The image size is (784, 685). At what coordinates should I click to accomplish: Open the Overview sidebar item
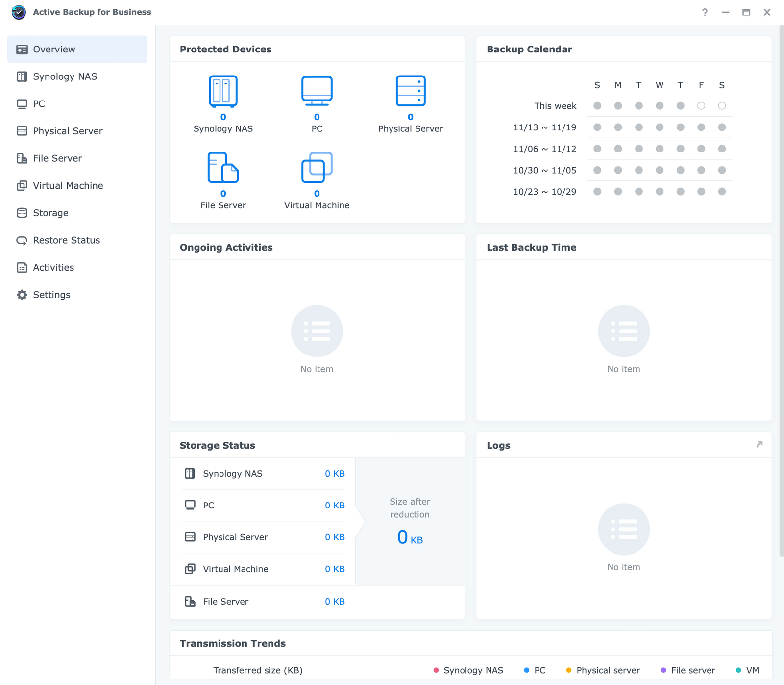77,49
